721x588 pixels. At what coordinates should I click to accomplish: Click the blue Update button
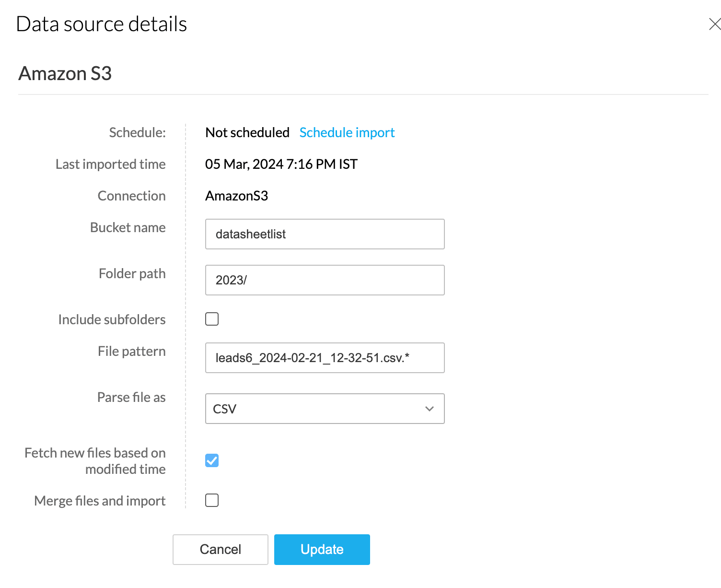tap(322, 549)
